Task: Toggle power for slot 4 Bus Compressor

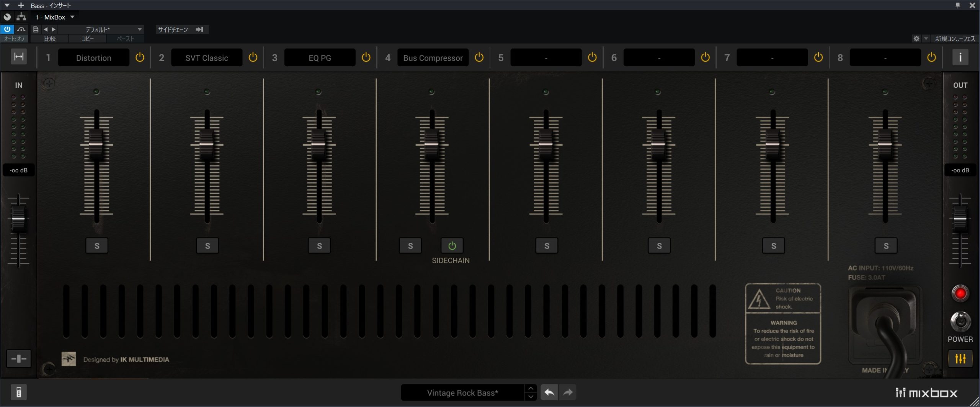Action: click(x=479, y=57)
